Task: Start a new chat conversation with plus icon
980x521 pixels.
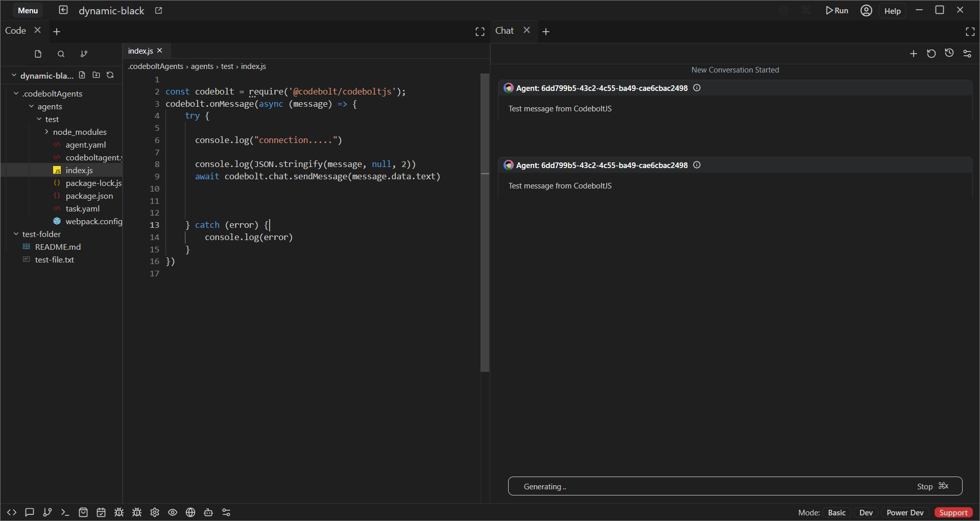Action: (914, 54)
